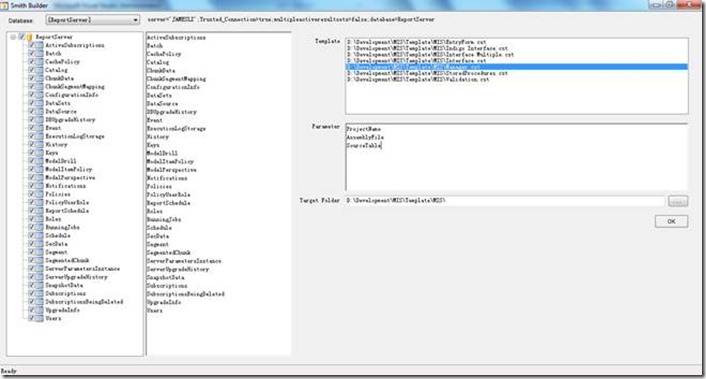Click the browse button next to Target Folder
706x379 pixels.
(678, 201)
